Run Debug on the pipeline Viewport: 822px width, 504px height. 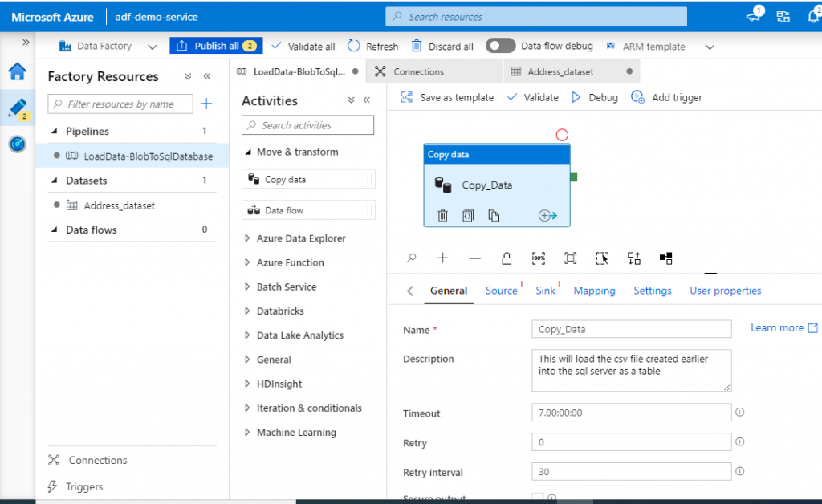(x=595, y=97)
